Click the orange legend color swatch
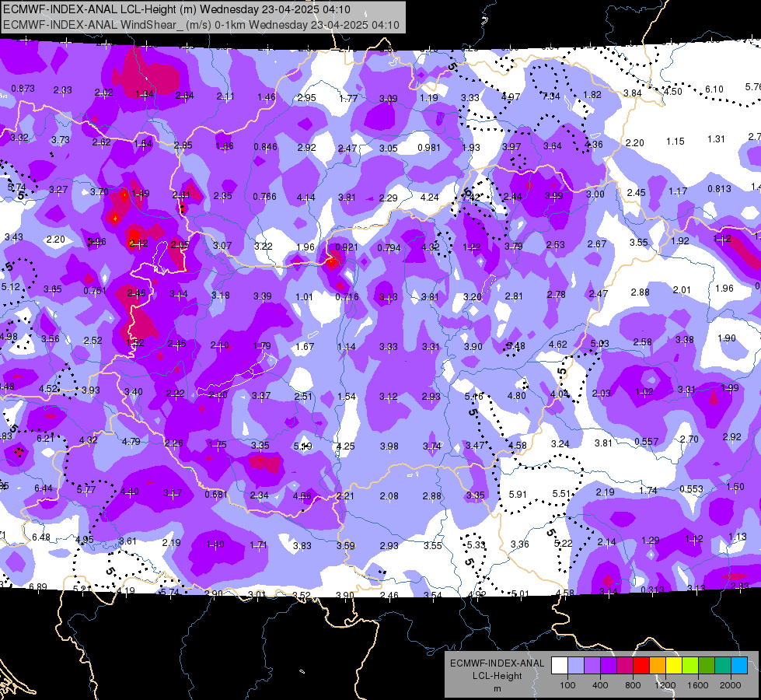Image resolution: width=761 pixels, height=700 pixels. (x=658, y=666)
